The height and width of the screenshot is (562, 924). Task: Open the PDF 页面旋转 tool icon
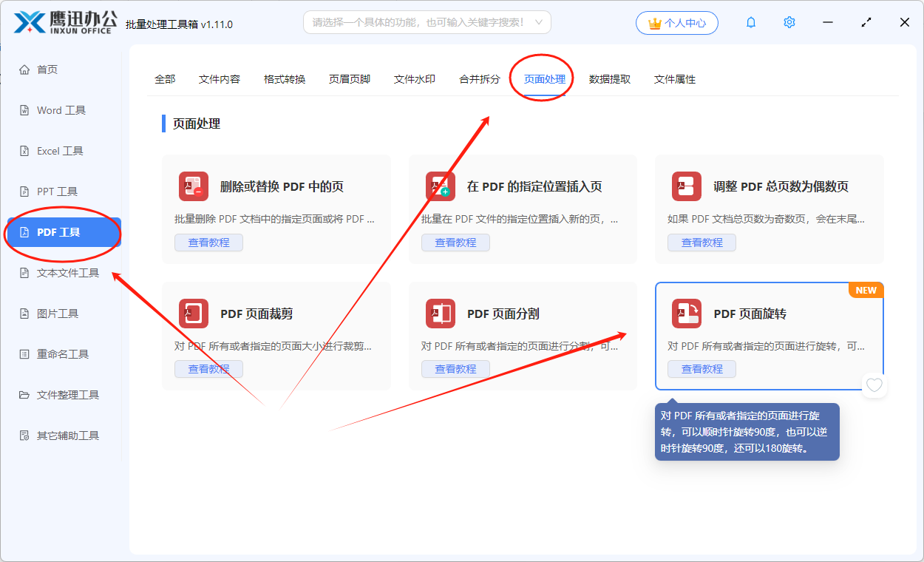coord(686,314)
